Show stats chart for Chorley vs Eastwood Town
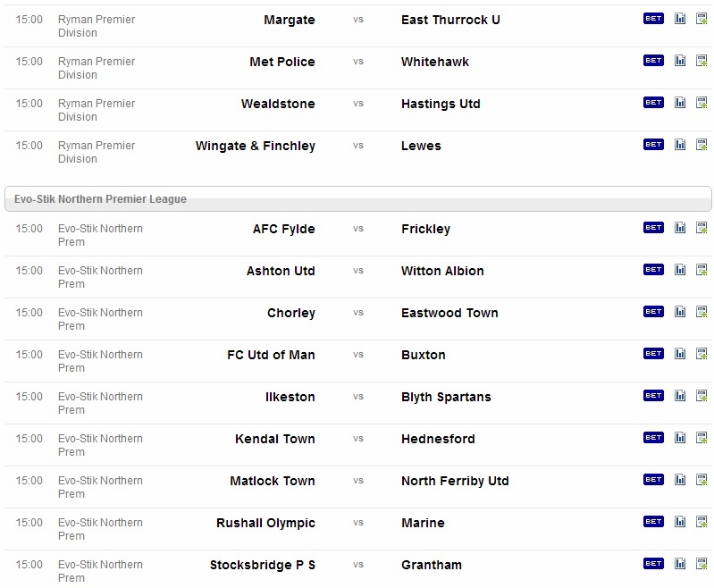 coord(680,312)
